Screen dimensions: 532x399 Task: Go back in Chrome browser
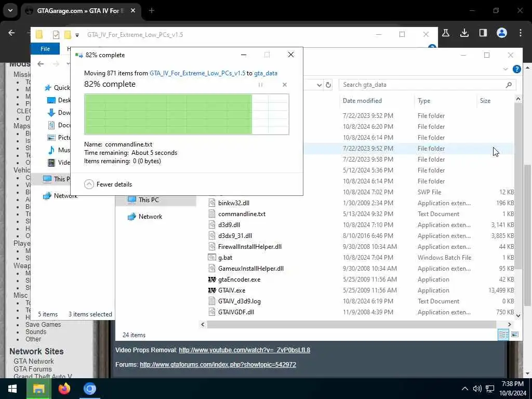point(11,33)
